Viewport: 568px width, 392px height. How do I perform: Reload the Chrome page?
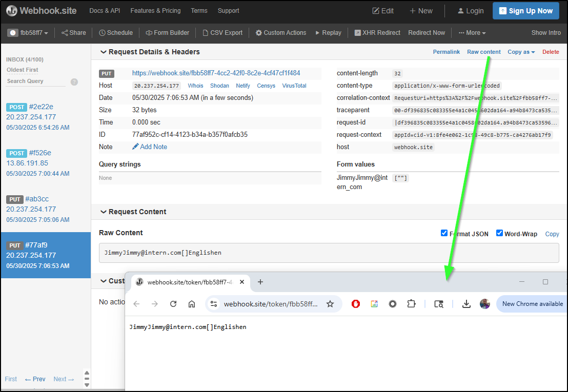point(173,304)
